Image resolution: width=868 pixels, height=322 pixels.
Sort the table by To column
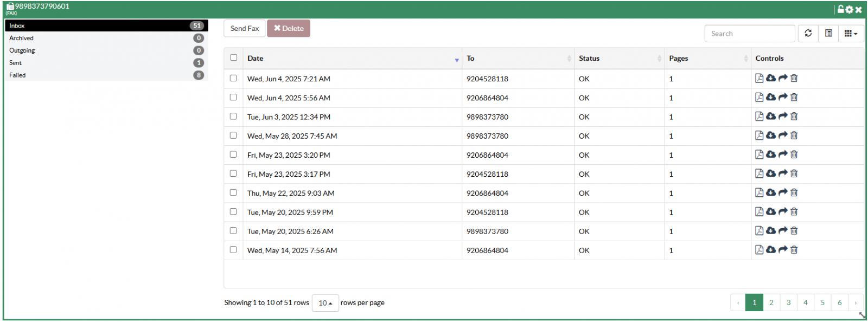pyautogui.click(x=518, y=59)
